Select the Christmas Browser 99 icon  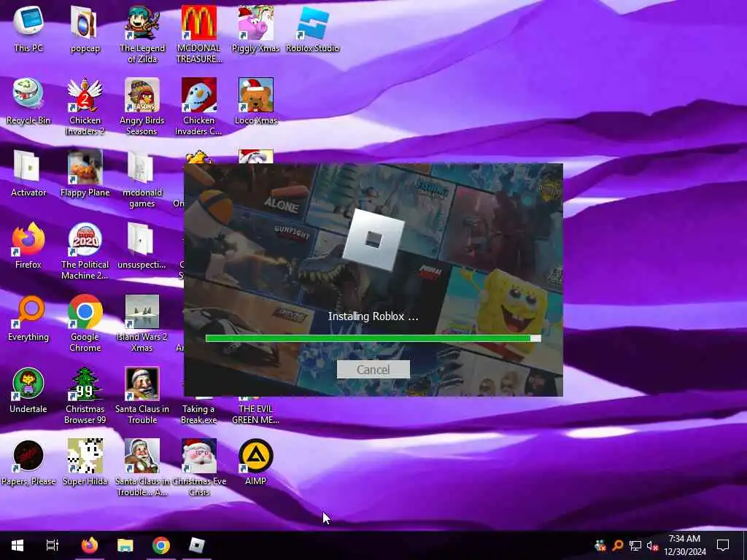click(85, 396)
